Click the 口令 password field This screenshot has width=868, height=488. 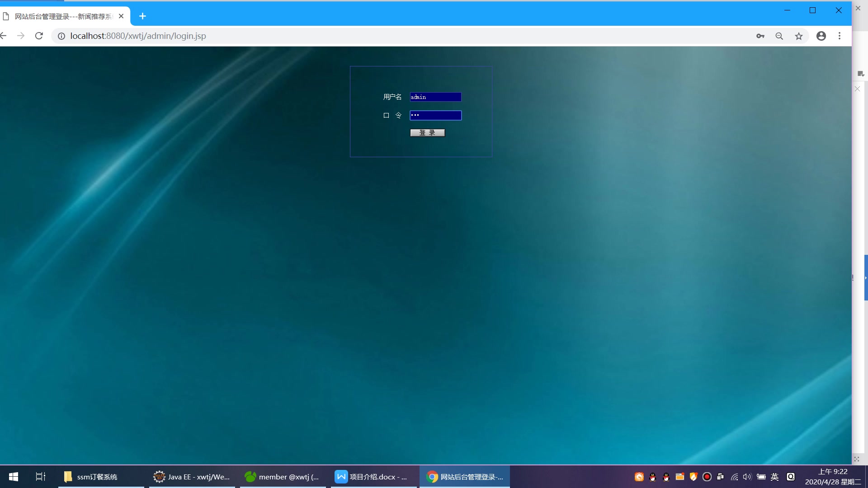[x=435, y=115]
